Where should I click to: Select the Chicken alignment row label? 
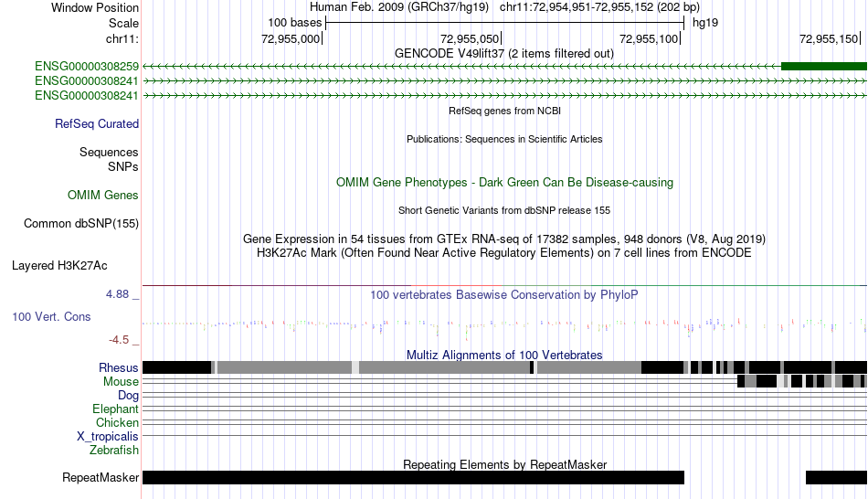click(117, 422)
